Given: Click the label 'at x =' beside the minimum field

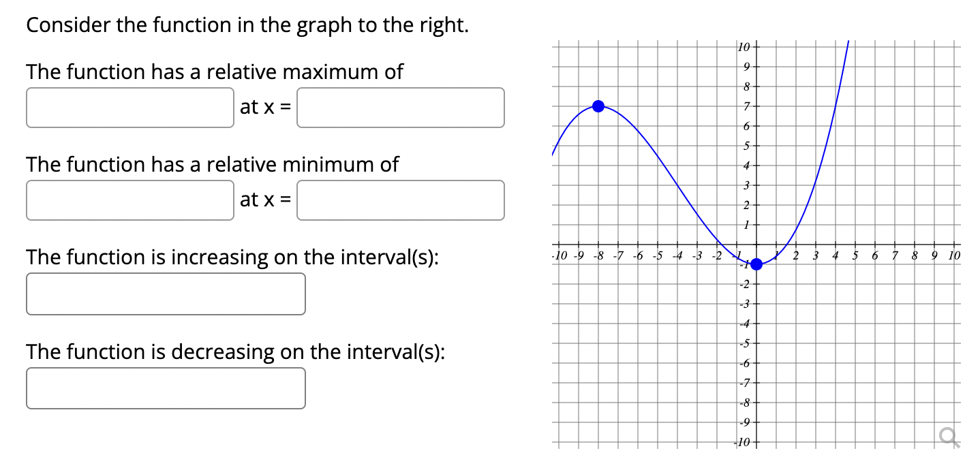Looking at the screenshot, I should 265,200.
